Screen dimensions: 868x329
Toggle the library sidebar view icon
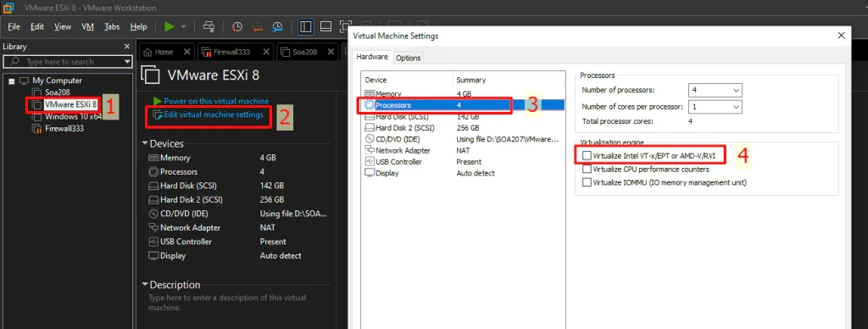(305, 26)
